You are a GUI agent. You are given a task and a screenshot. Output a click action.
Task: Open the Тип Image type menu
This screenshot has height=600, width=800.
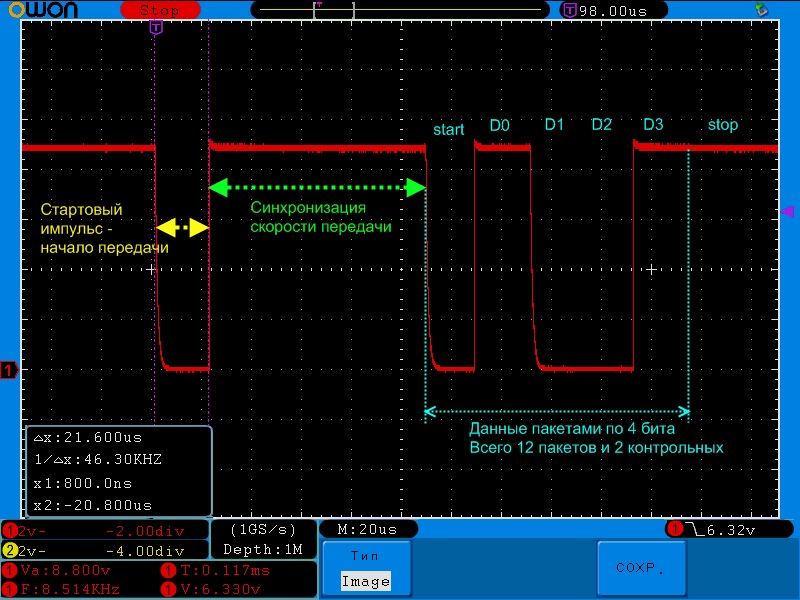point(366,569)
